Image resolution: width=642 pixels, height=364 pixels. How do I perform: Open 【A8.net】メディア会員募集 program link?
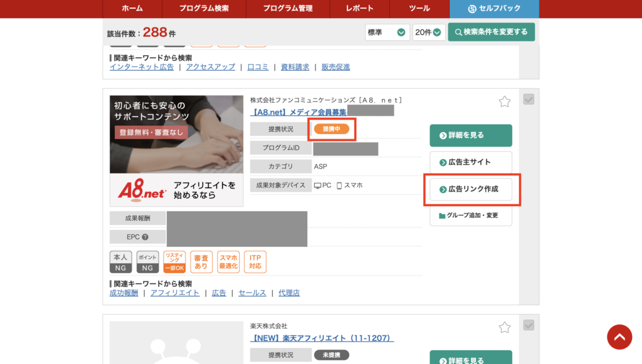click(298, 112)
